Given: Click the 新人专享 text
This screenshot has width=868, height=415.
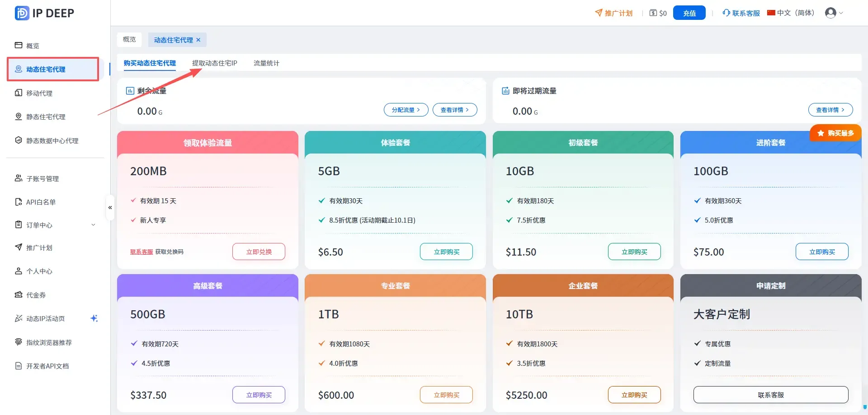Looking at the screenshot, I should [153, 220].
